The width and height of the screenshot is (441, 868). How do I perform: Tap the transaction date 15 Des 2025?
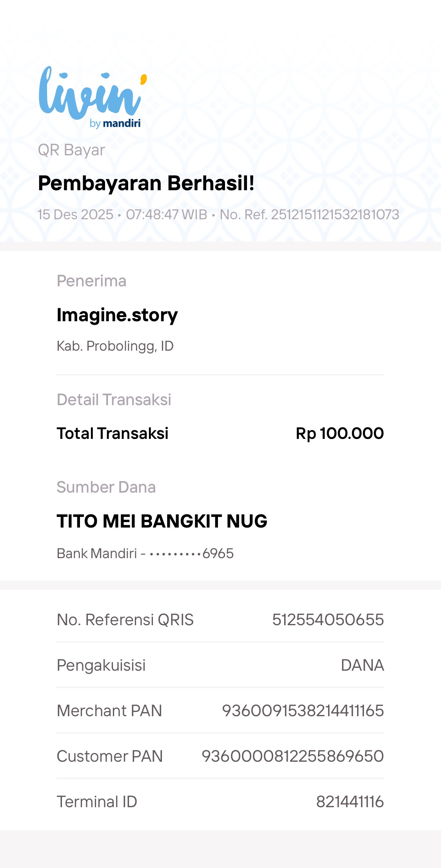pyautogui.click(x=75, y=215)
